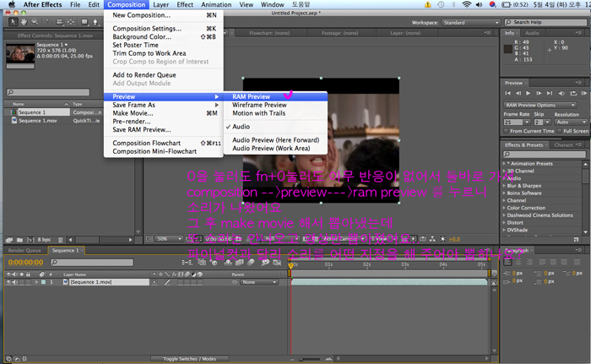Click the graph editor icon in timeline

click(x=278, y=262)
